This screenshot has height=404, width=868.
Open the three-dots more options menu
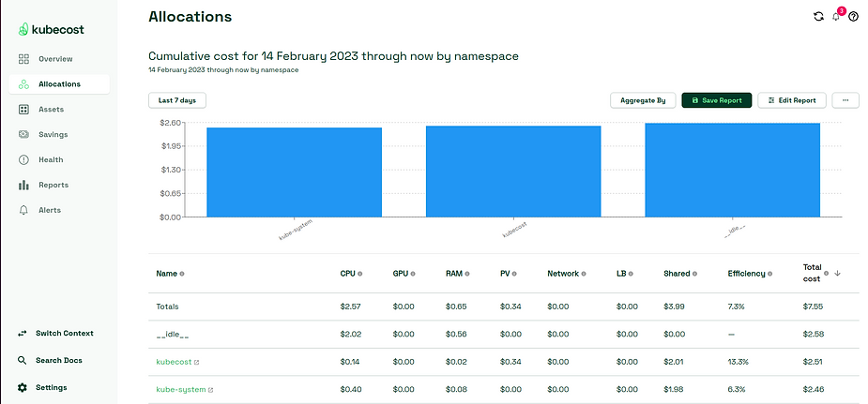click(845, 100)
